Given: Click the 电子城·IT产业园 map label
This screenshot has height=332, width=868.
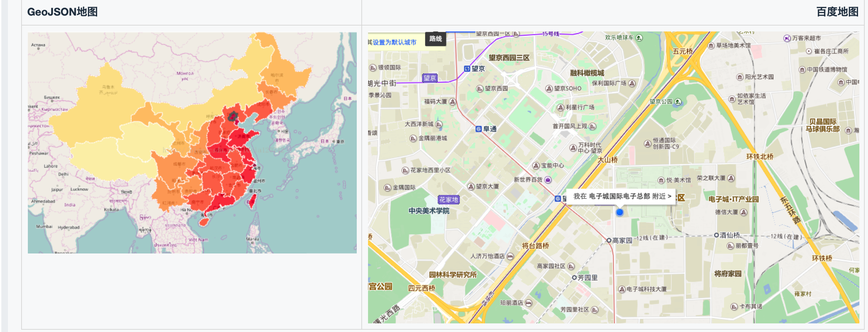Looking at the screenshot, I should coord(733,199).
